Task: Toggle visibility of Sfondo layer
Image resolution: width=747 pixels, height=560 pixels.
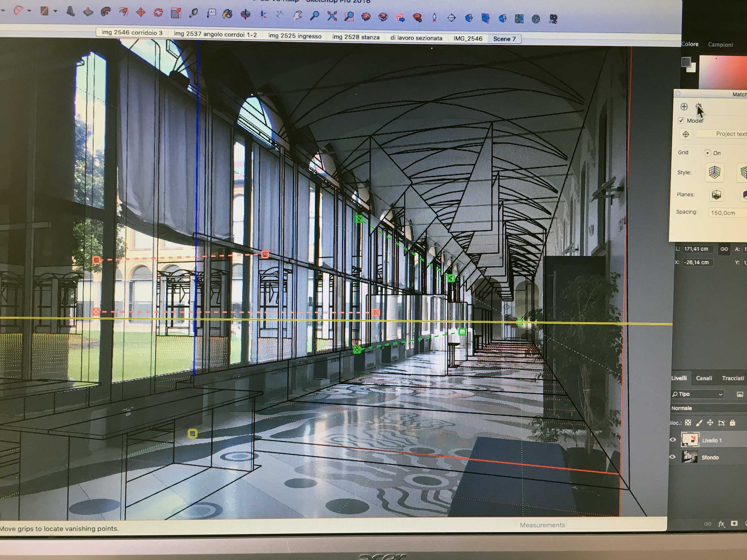Action: tap(672, 457)
